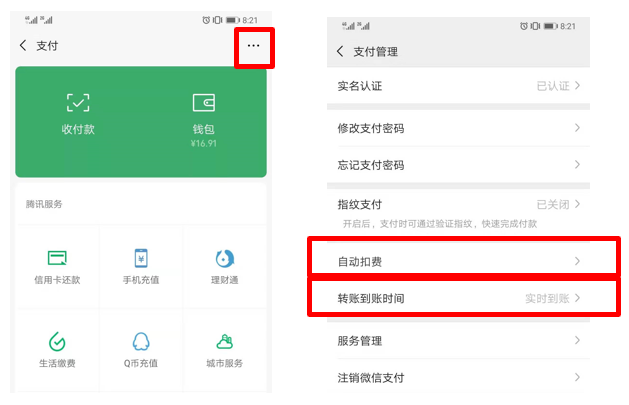
Task: Tap signal bars in right phone status bar
Action: pos(356,26)
